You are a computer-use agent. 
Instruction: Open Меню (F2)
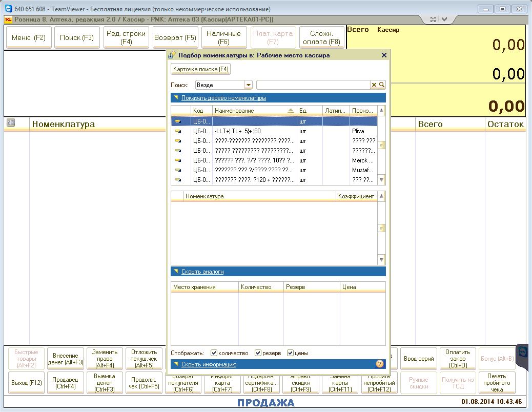pos(29,37)
